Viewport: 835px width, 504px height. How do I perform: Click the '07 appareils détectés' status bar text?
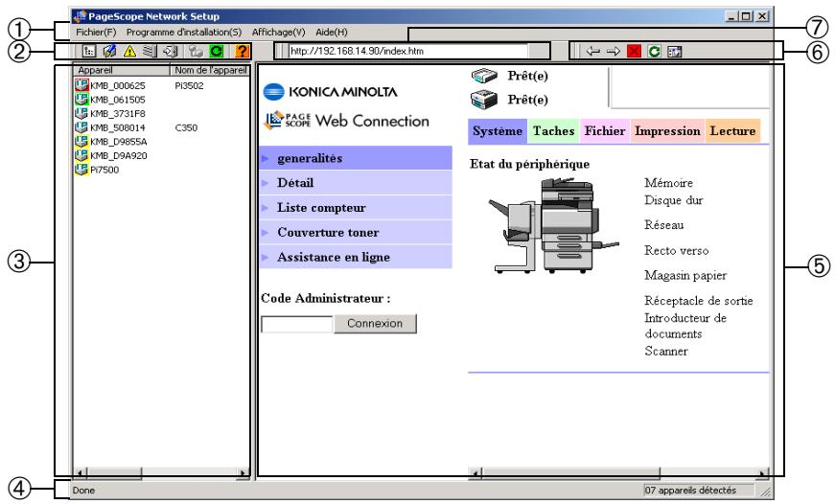(690, 491)
